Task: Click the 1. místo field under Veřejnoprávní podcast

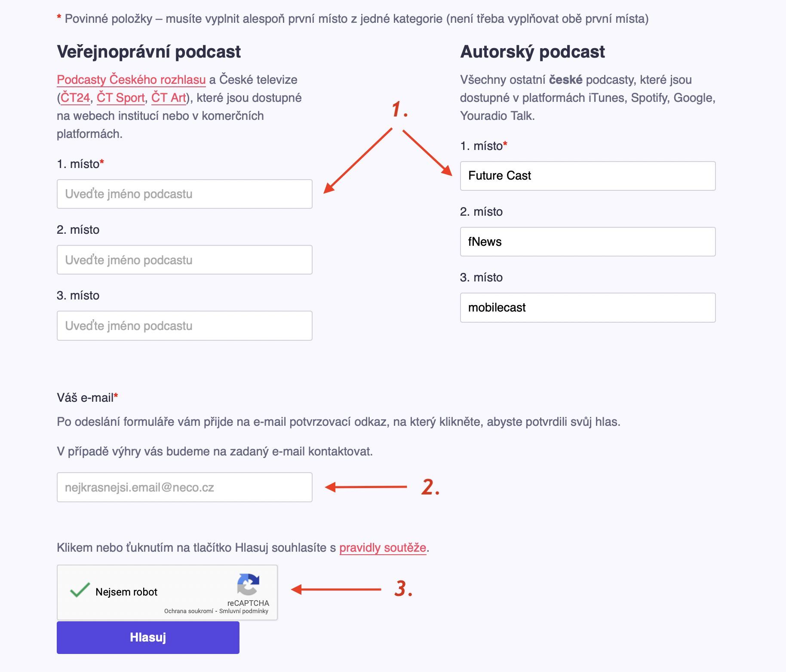Action: coord(184,194)
